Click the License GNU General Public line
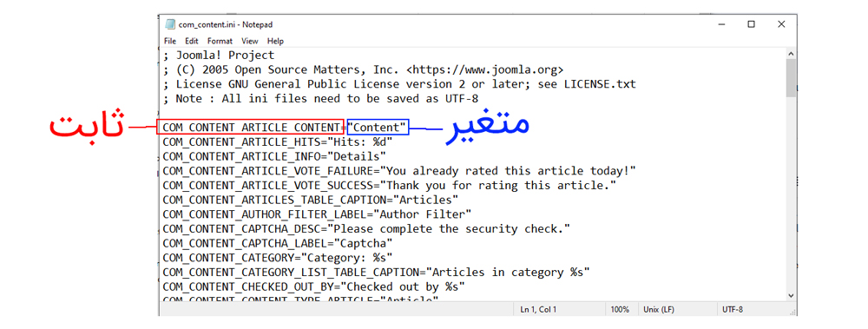 pos(399,84)
